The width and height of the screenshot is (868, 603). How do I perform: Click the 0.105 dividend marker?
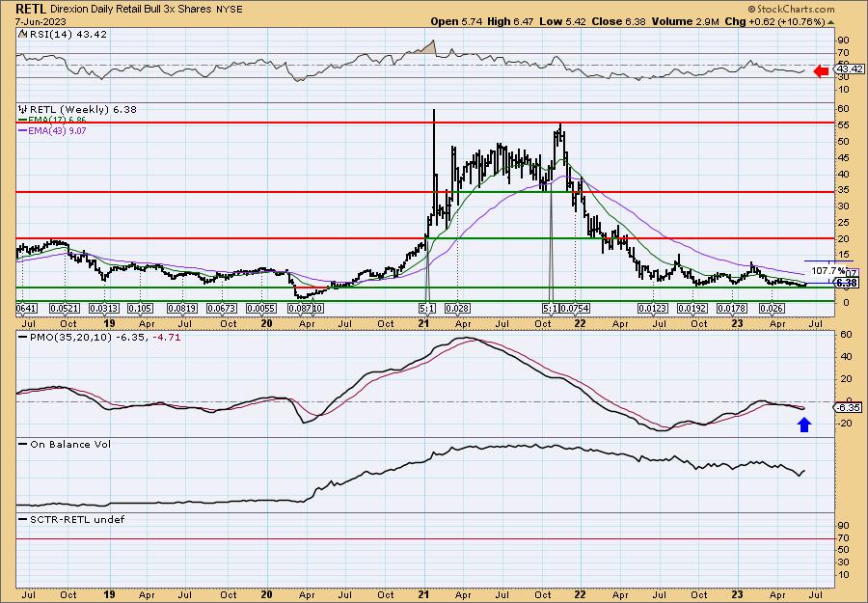(141, 308)
